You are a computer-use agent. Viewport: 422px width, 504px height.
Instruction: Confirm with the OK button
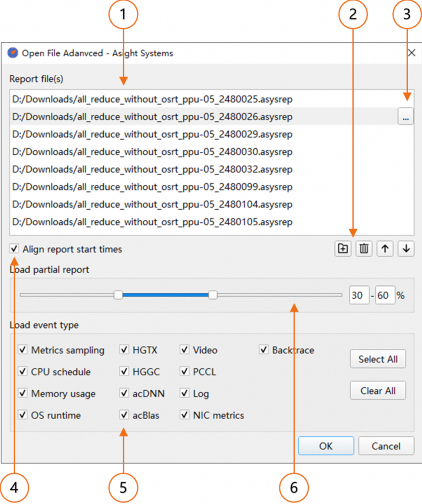pyautogui.click(x=326, y=446)
